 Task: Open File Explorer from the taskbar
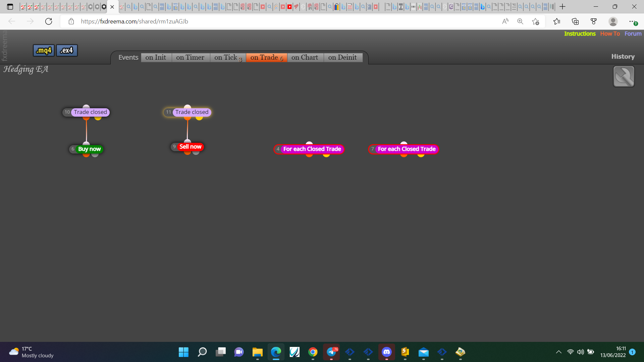click(257, 352)
